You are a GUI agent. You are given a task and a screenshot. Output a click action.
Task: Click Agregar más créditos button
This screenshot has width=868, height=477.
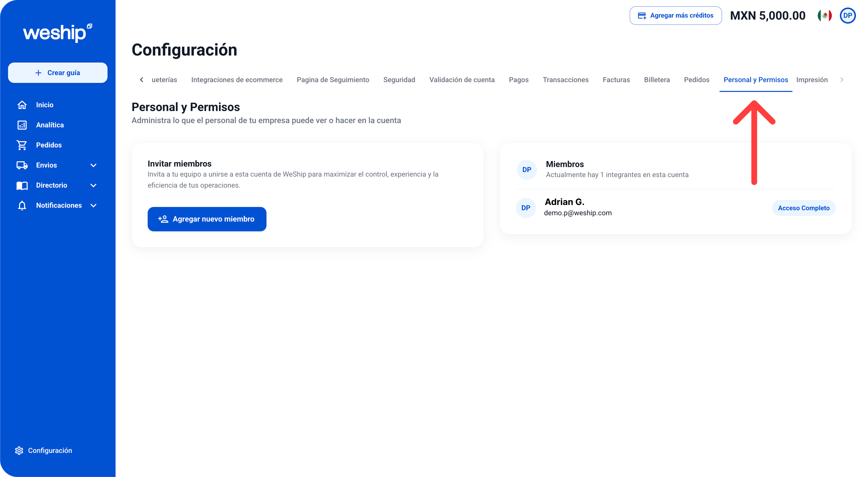click(675, 16)
